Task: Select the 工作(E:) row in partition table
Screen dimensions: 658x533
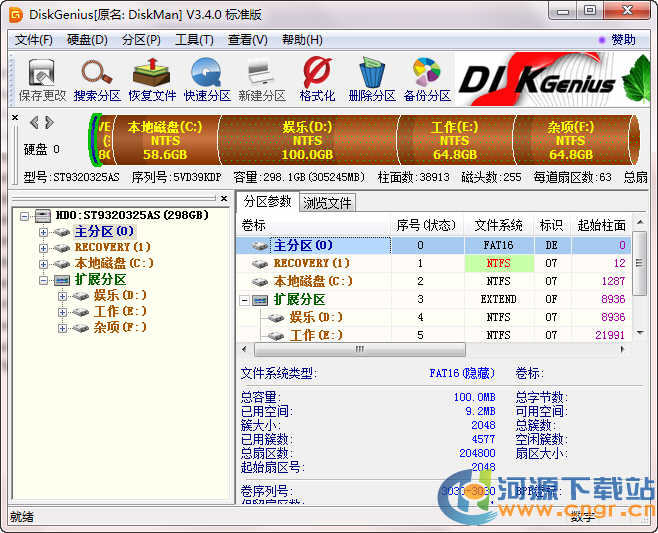Action: [434, 335]
